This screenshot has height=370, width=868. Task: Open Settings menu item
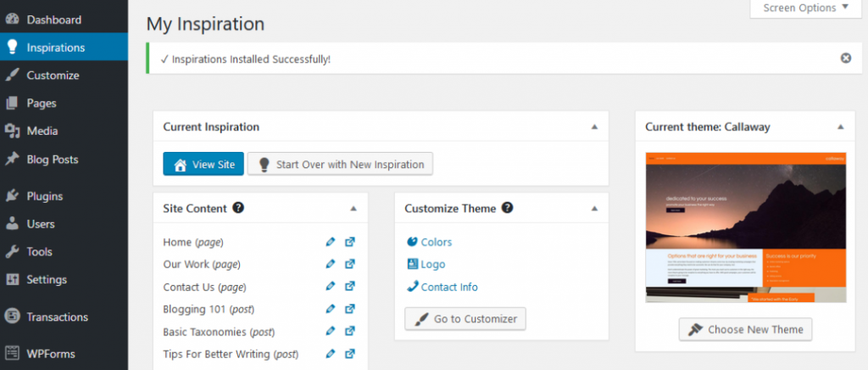point(64,279)
